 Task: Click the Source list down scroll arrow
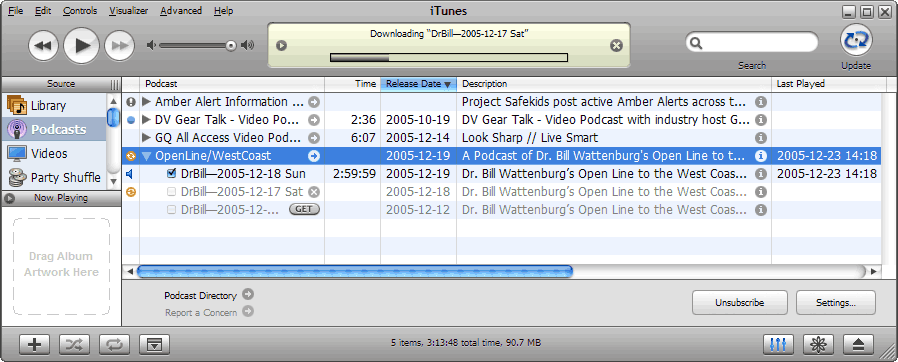click(x=113, y=181)
